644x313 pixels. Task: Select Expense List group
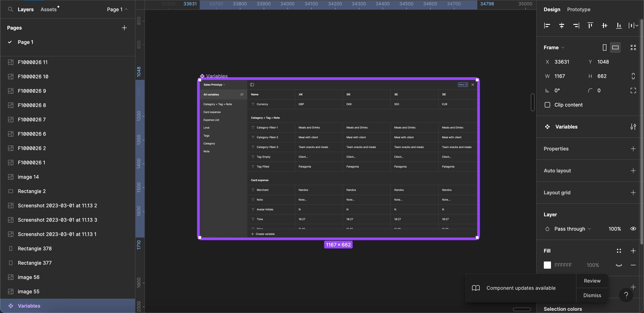point(211,120)
